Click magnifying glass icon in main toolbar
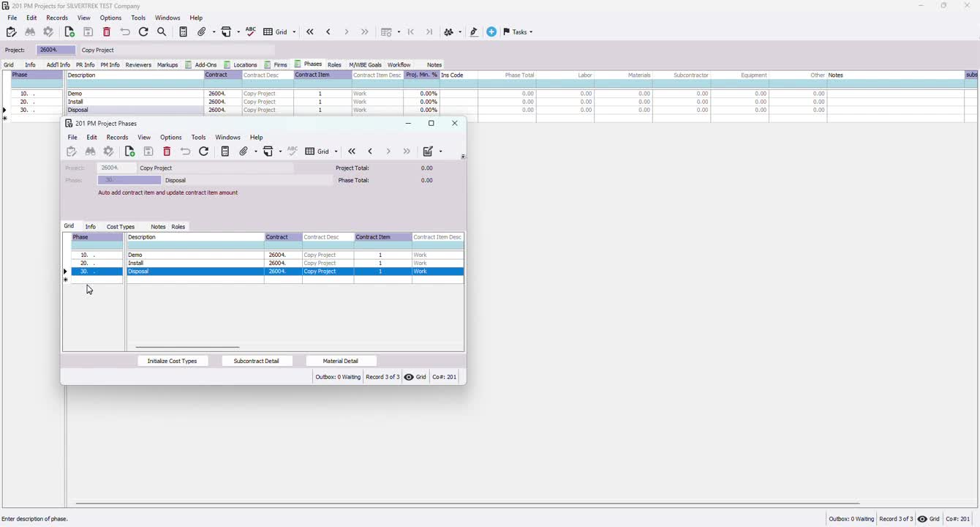Image resolution: width=980 pixels, height=527 pixels. (x=162, y=32)
